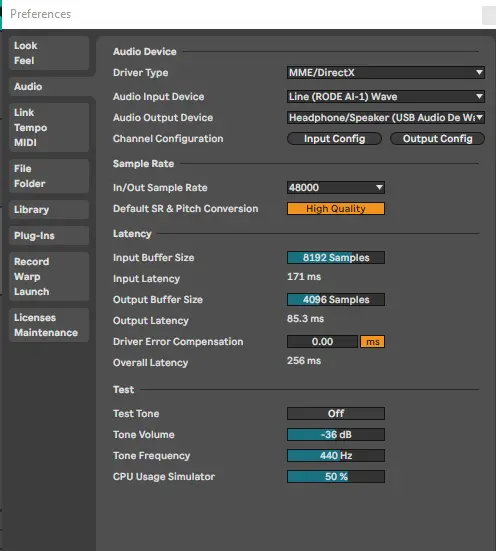Click the Input Config button
496x551 pixels.
click(334, 139)
